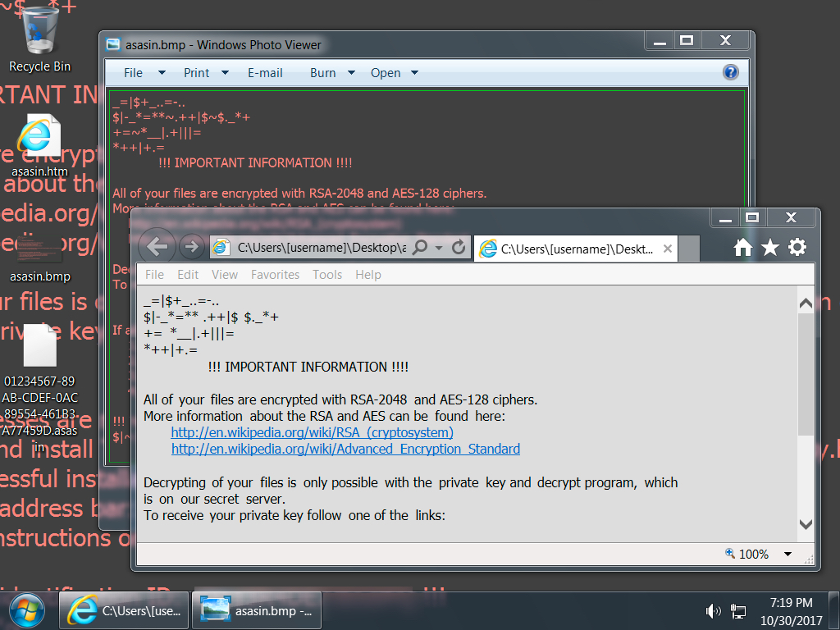The image size is (840, 630).
Task: Refresh the page in Internet Explorer
Action: point(458,247)
